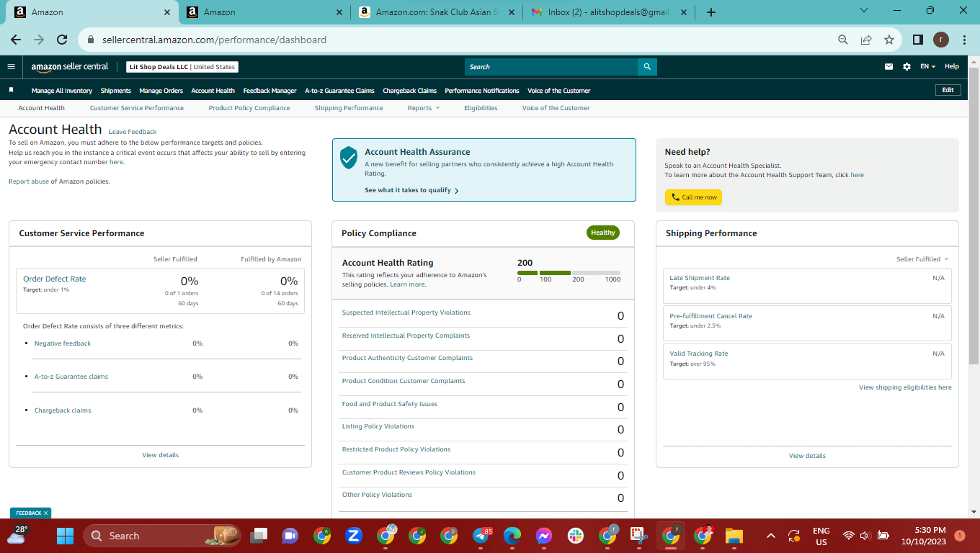Click Learn more under Account Health Rating
Image resolution: width=980 pixels, height=553 pixels.
pyautogui.click(x=407, y=284)
